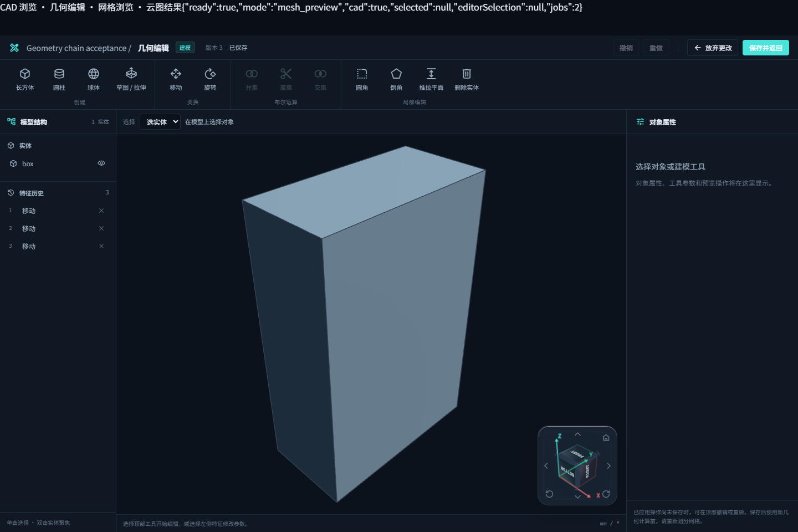Viewport: 798px width, 532px height.
Task: Delete the second 移动 history feature
Action: click(101, 228)
